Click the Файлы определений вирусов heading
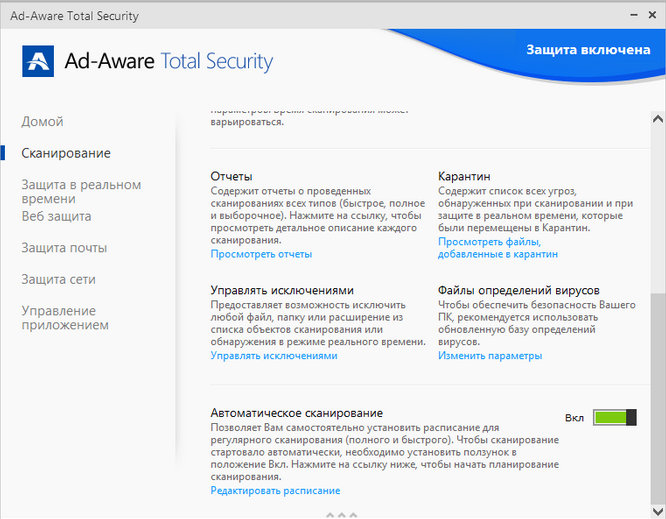This screenshot has height=519, width=666. (x=519, y=291)
